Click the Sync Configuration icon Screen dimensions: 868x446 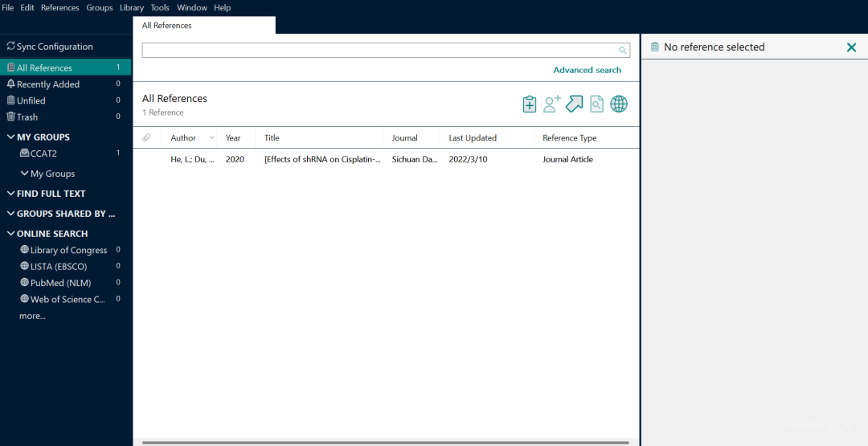(x=10, y=47)
